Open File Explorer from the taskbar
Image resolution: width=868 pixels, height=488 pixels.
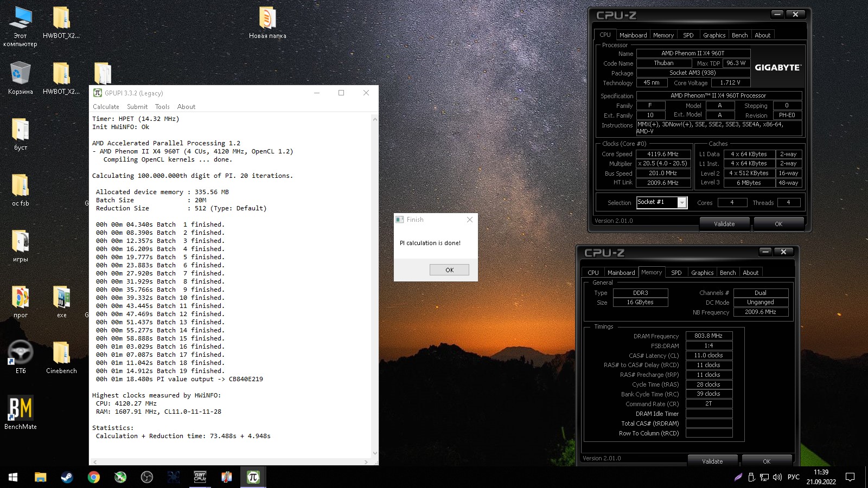(40, 477)
